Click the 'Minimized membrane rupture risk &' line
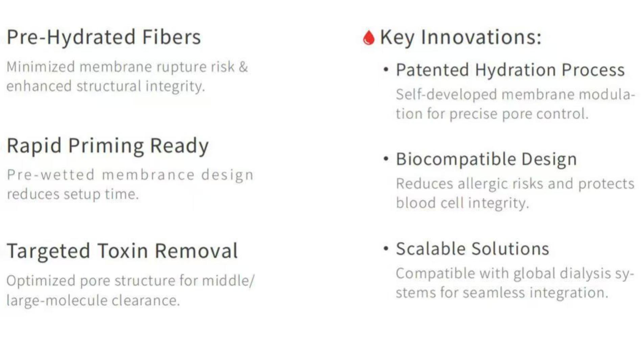644x338 pixels. coord(127,67)
